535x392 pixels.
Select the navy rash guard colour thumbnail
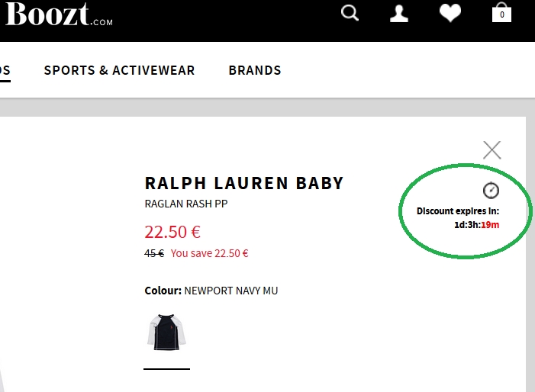[x=166, y=333]
